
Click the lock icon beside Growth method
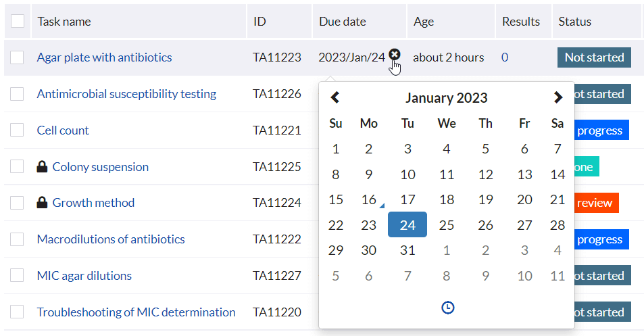point(42,203)
